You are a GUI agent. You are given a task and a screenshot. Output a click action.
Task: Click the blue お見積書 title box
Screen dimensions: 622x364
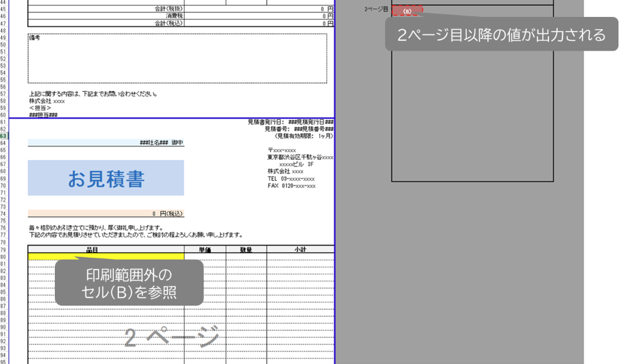click(x=106, y=178)
